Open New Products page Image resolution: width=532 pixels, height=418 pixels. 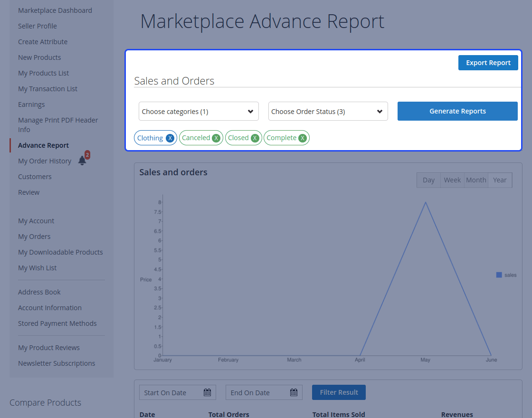point(39,57)
